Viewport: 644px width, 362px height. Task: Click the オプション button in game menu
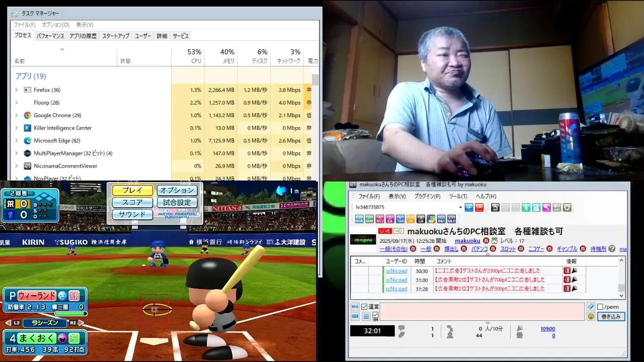point(177,191)
